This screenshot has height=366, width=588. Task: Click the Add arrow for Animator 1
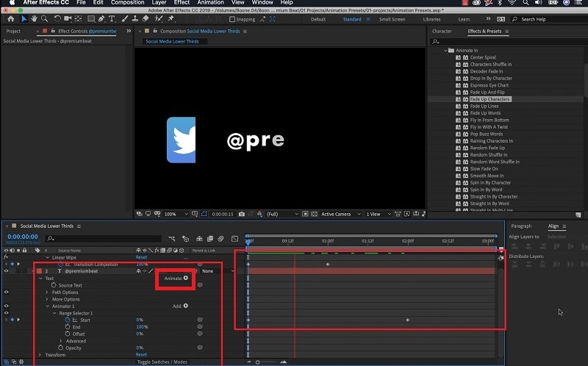(x=186, y=306)
